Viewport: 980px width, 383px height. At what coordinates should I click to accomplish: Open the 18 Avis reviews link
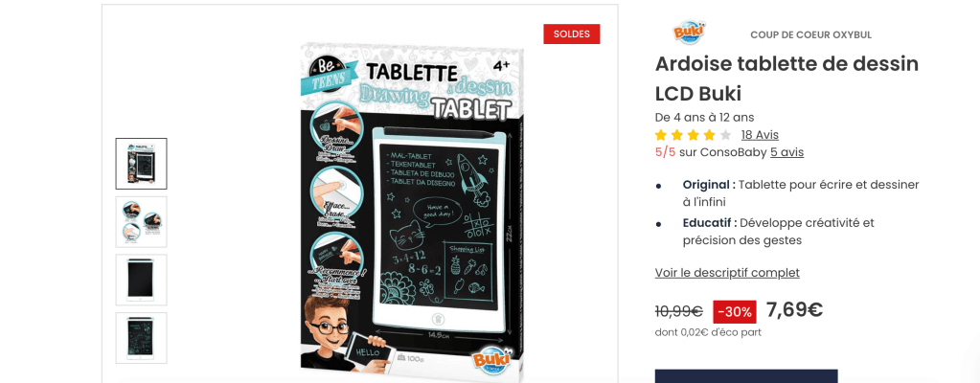click(760, 134)
